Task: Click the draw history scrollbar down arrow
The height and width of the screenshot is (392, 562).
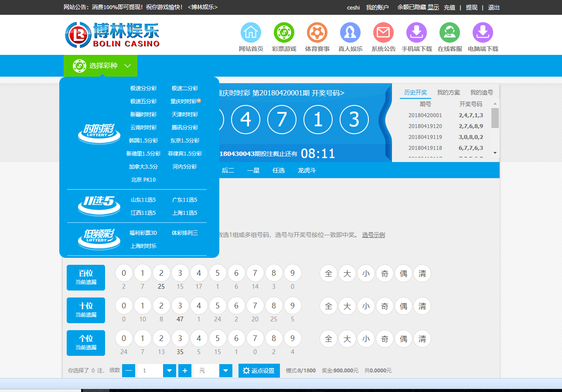Action: (x=495, y=153)
